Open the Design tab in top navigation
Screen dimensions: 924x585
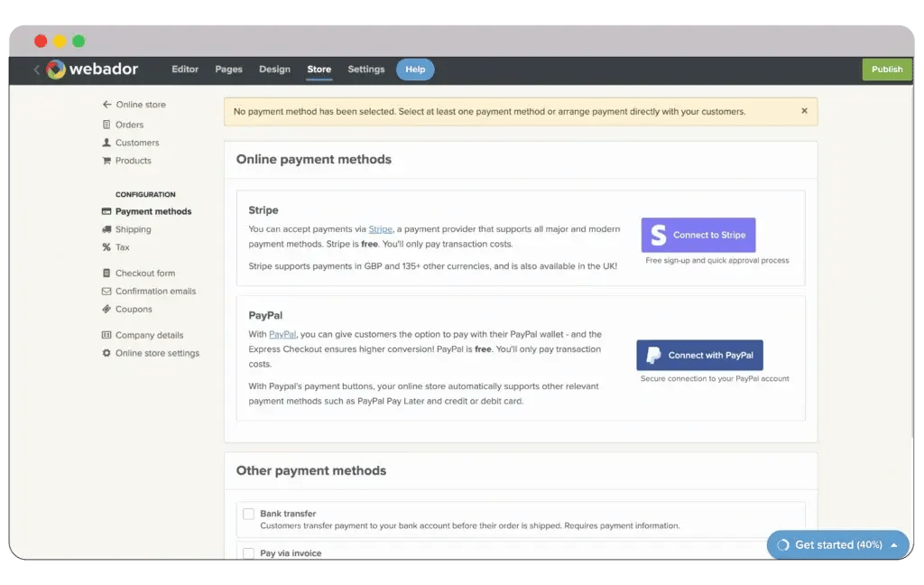click(274, 70)
